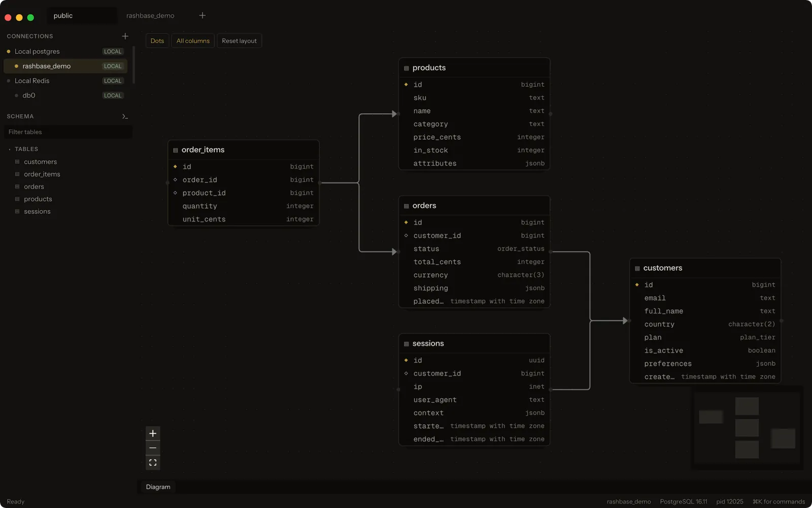Select the email column in customers

tap(705, 298)
